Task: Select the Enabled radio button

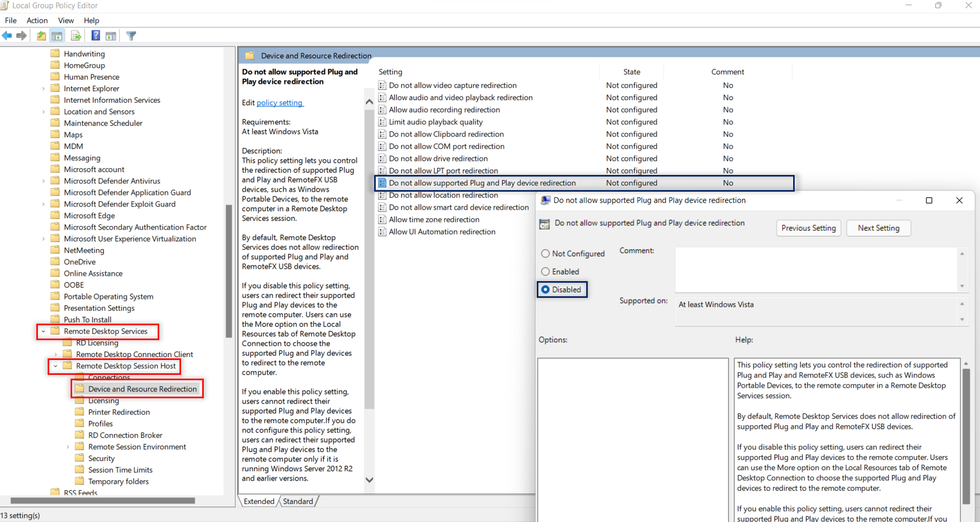Action: pyautogui.click(x=545, y=271)
